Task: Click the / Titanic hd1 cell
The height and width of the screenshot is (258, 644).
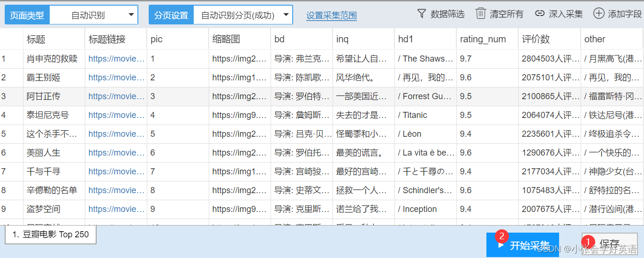Action: [425, 115]
